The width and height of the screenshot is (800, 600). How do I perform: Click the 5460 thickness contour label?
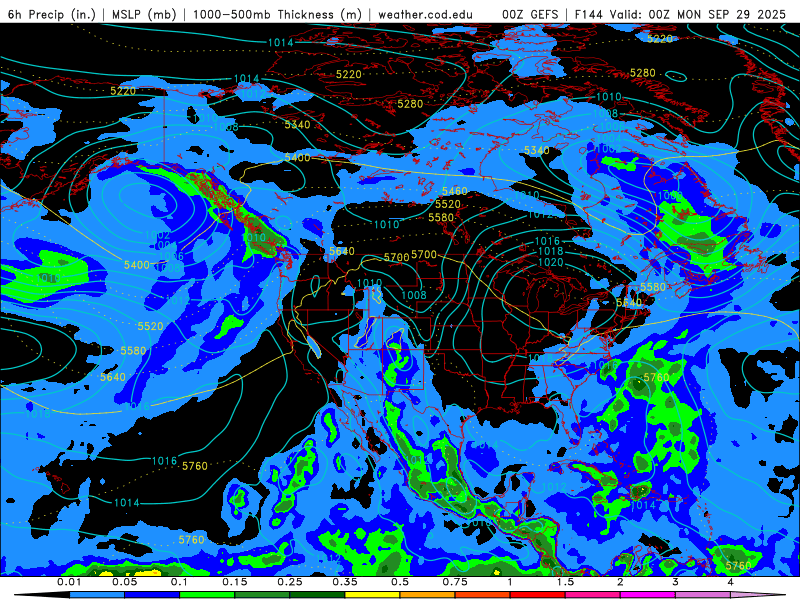(x=455, y=191)
